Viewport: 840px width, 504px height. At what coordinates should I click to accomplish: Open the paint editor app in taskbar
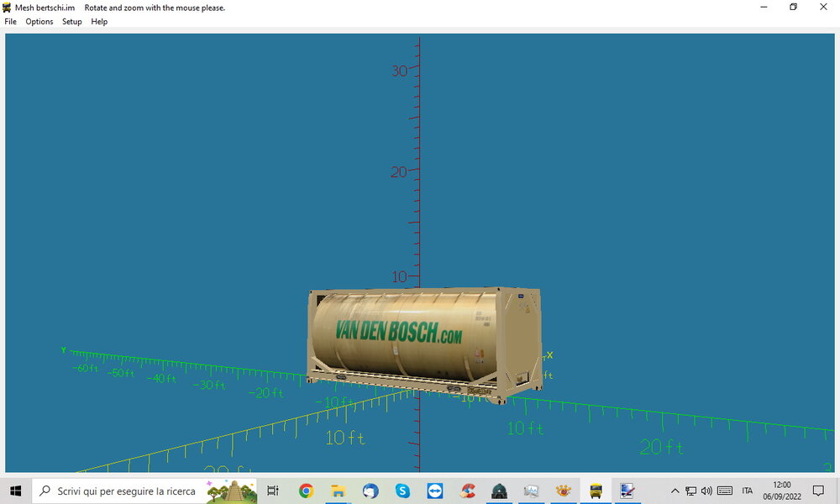pos(627,491)
